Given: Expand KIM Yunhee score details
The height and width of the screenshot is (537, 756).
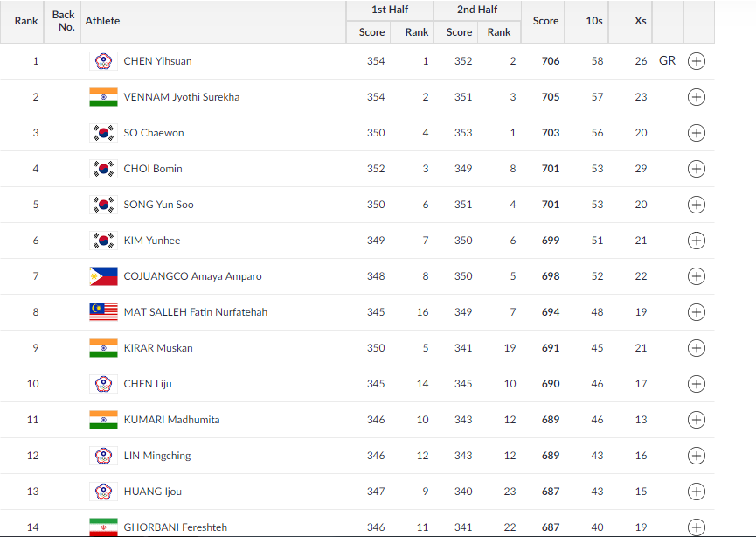Looking at the screenshot, I should [x=696, y=241].
